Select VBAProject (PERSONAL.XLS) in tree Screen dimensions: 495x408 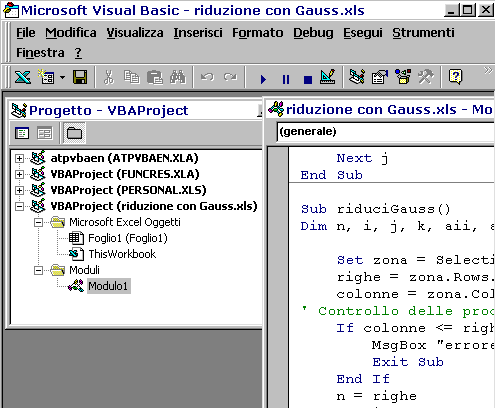tap(128, 190)
